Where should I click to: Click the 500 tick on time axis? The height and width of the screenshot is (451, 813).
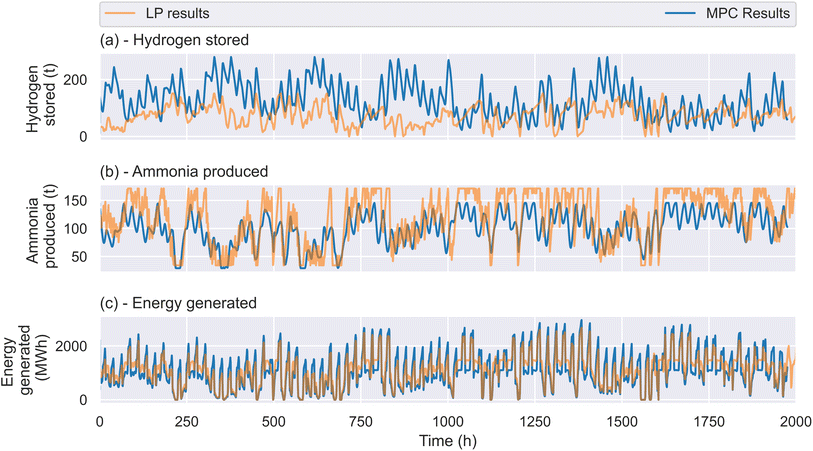click(x=273, y=422)
